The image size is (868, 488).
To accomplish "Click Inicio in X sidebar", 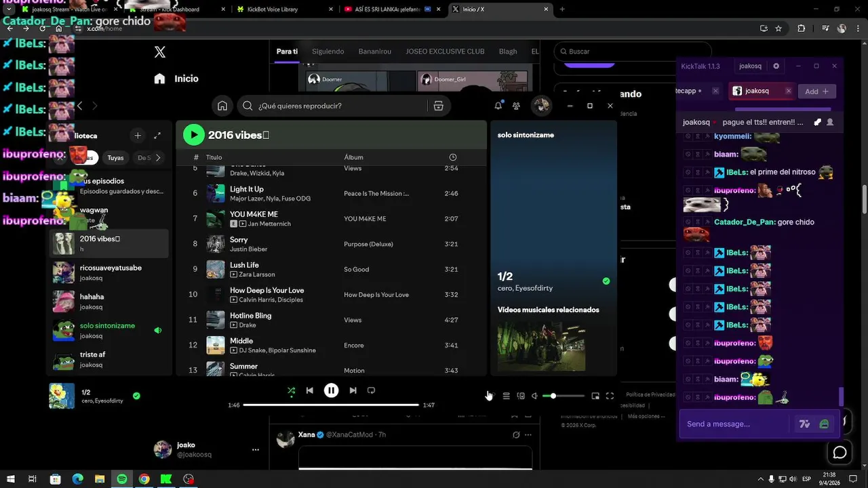I will tap(176, 79).
